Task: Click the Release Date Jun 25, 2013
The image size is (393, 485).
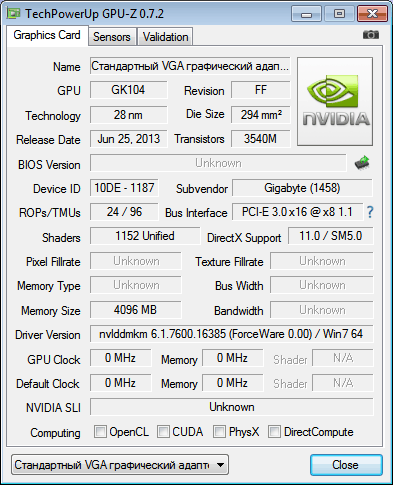Action: point(128,139)
